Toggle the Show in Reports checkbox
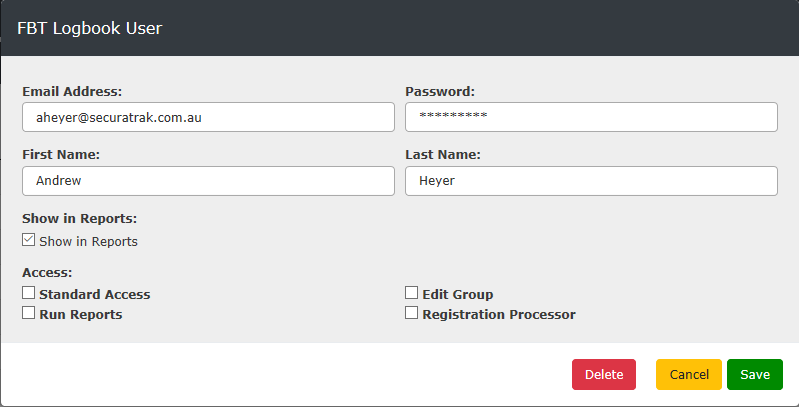Image resolution: width=799 pixels, height=407 pixels. click(x=28, y=241)
